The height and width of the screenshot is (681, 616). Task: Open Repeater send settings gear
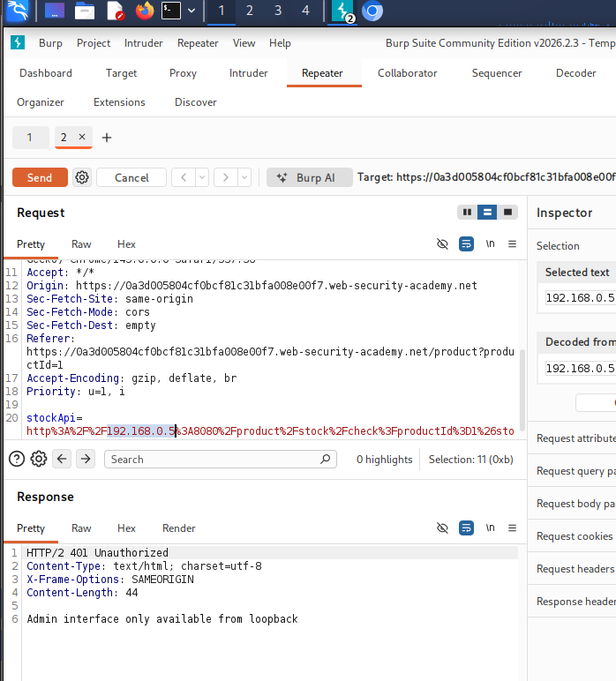coord(82,177)
